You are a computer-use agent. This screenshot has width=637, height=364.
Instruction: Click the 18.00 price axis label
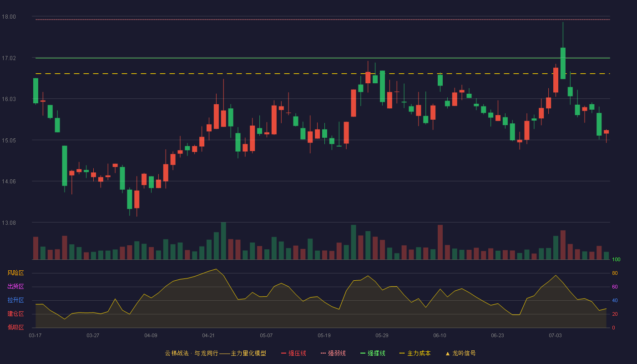point(9,17)
